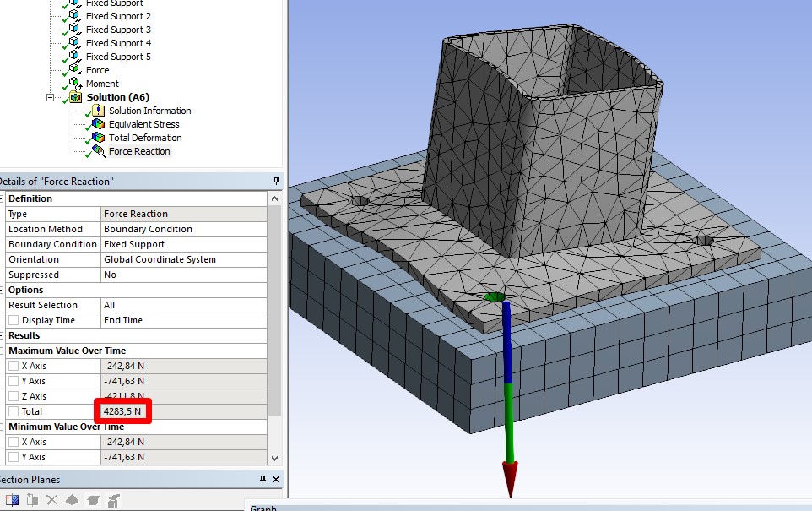
Task: Open the Graph tab
Action: (263, 508)
